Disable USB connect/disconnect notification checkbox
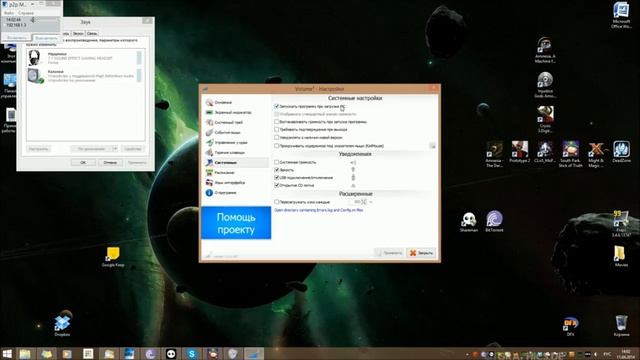The height and width of the screenshot is (360, 640). point(277,178)
